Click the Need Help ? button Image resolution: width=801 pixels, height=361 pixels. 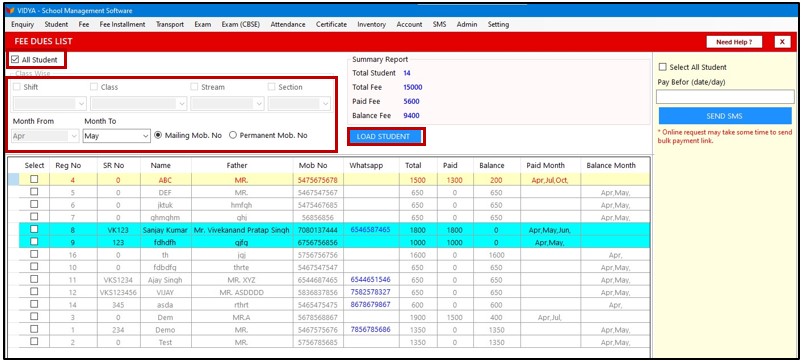pos(734,42)
